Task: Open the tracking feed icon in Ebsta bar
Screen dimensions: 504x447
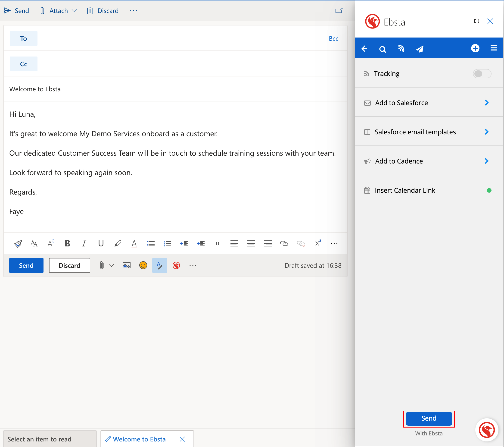Action: (401, 48)
